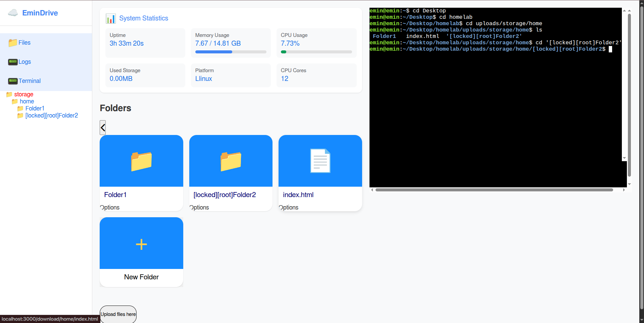Click the index.html card name link

pos(298,195)
